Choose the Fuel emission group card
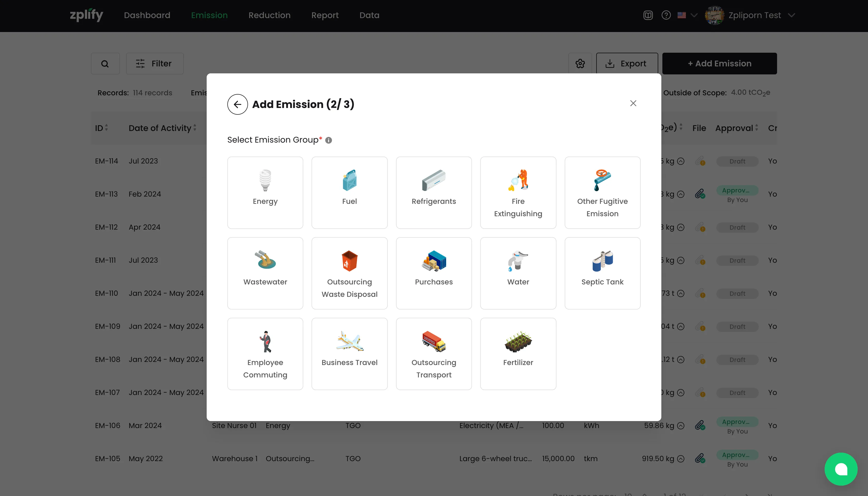The image size is (868, 496). pos(349,192)
